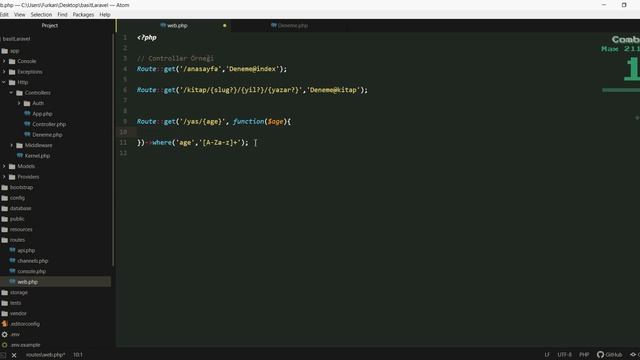Click the routes\web.php path in status bar
This screenshot has height=360, width=640.
[45, 355]
